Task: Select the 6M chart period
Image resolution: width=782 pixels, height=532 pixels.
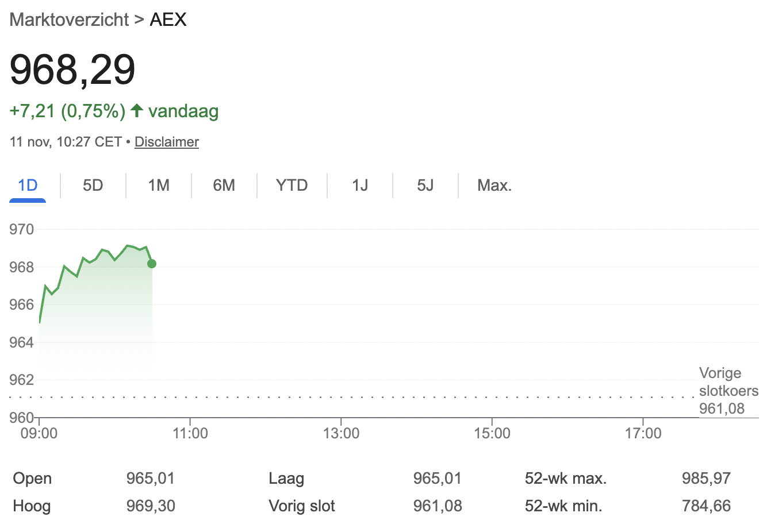Action: click(224, 185)
